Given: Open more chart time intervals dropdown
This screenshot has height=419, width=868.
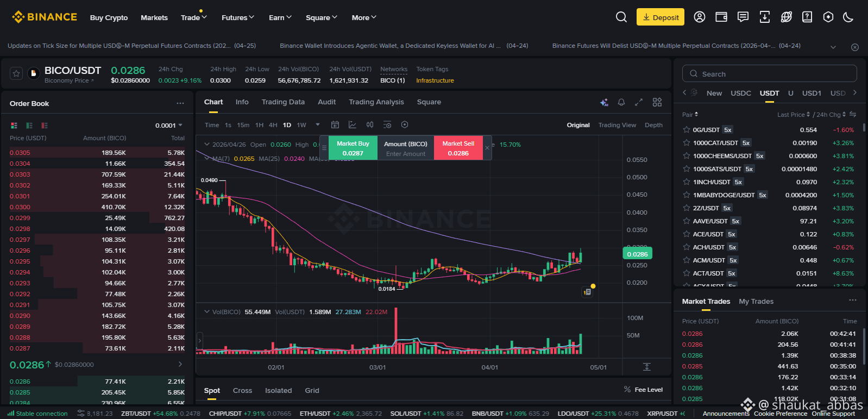Looking at the screenshot, I should (318, 125).
